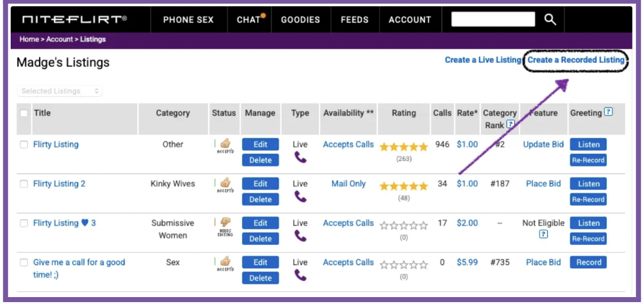Viewport: 644px width, 304px height.
Task: Record greeting for Give me a call listing
Action: tap(588, 263)
